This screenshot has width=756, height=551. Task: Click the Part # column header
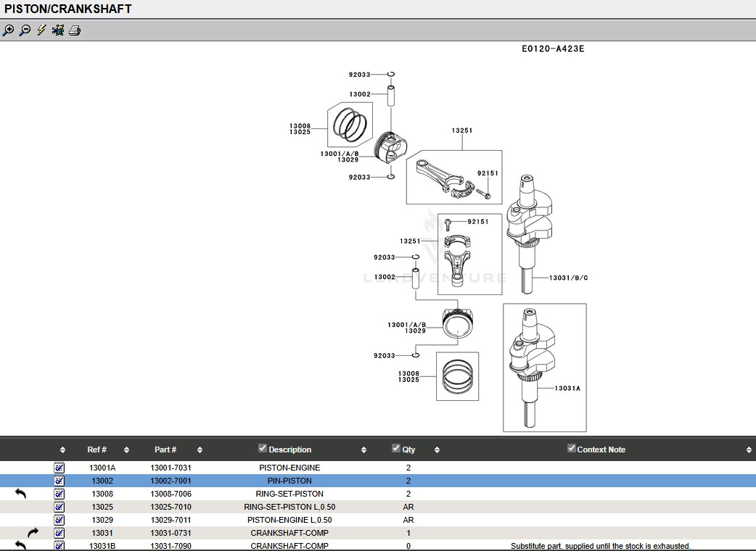point(165,449)
